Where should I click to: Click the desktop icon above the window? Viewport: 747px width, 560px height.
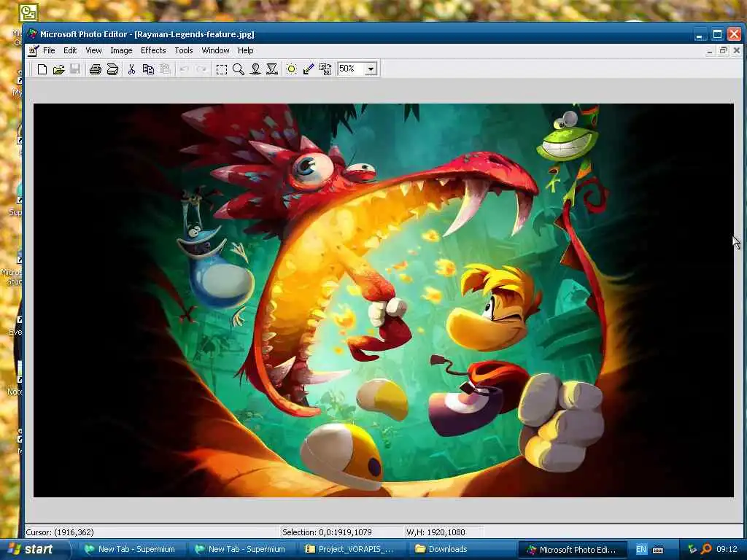click(28, 12)
